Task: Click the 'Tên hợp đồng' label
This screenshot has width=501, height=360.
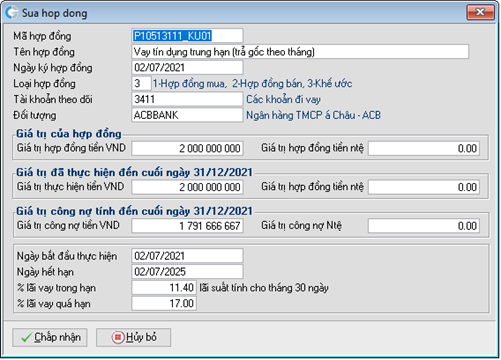Action: 44,52
